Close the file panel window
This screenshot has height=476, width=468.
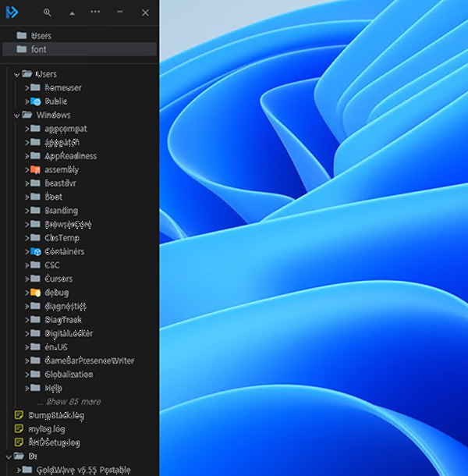[145, 12]
